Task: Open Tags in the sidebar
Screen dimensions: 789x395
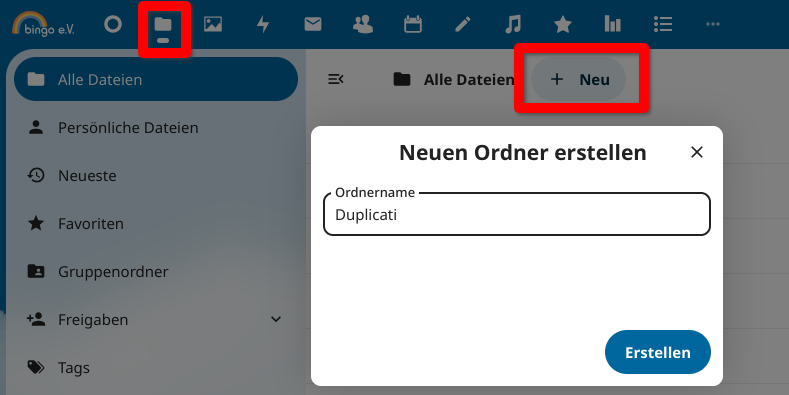Action: (156, 368)
